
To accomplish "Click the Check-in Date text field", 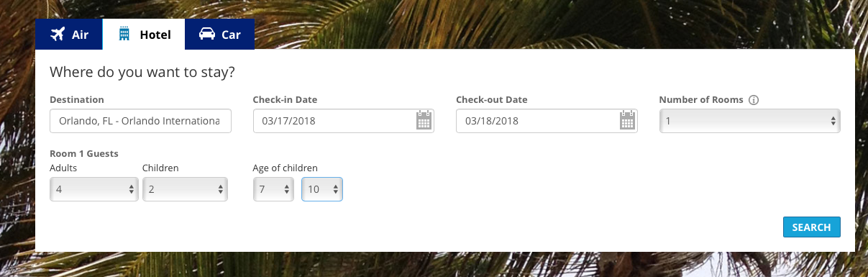I will click(344, 121).
